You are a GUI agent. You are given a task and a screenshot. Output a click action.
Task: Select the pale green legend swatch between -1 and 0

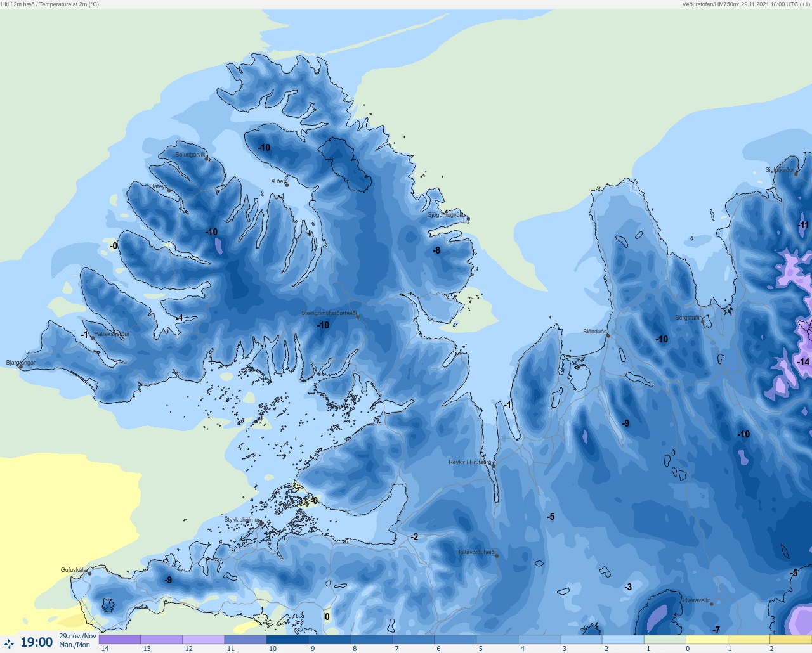[x=665, y=640]
